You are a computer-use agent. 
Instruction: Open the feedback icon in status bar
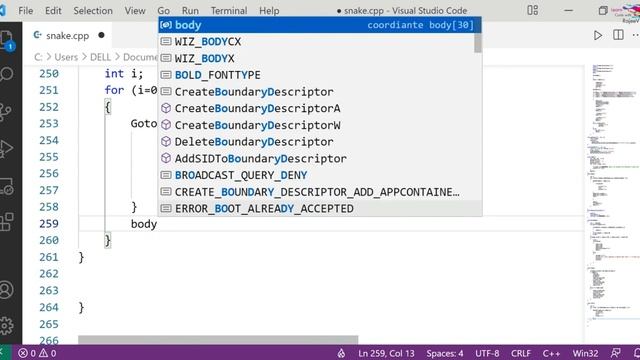click(616, 353)
